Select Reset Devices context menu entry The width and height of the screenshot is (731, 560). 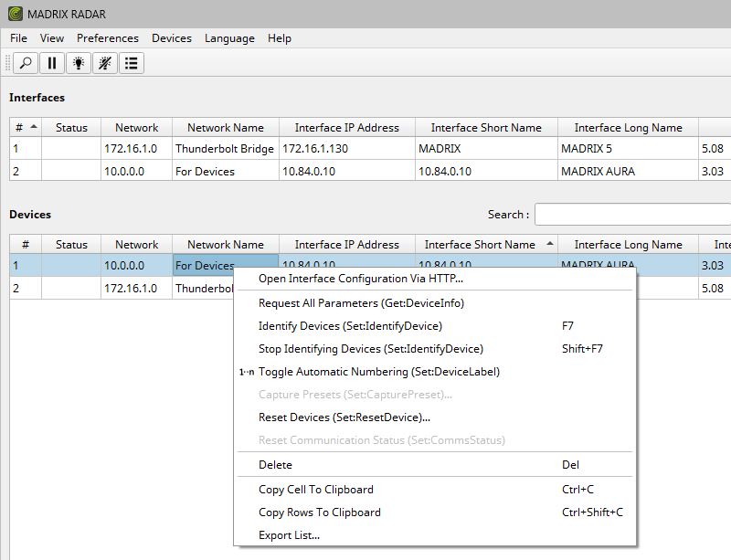point(344,417)
